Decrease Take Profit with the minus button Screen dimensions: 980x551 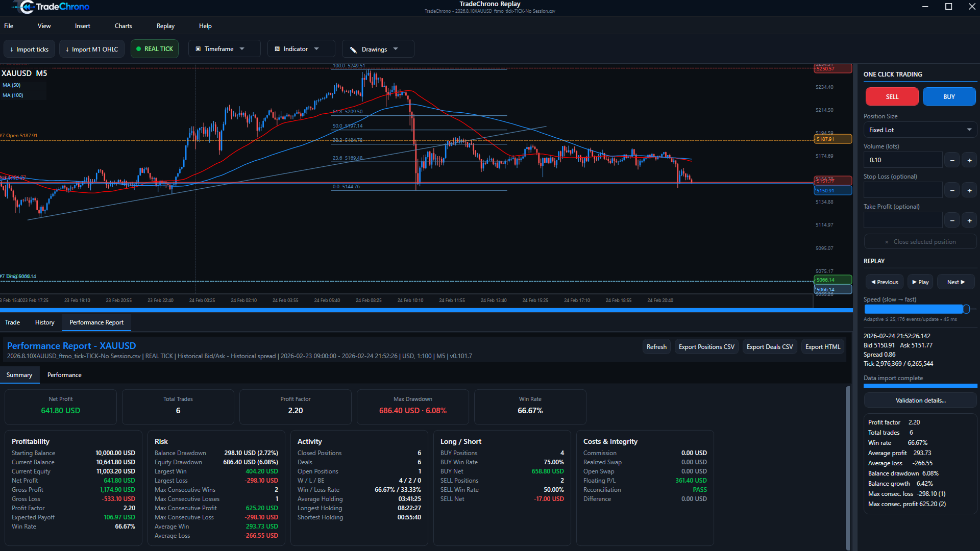point(952,220)
